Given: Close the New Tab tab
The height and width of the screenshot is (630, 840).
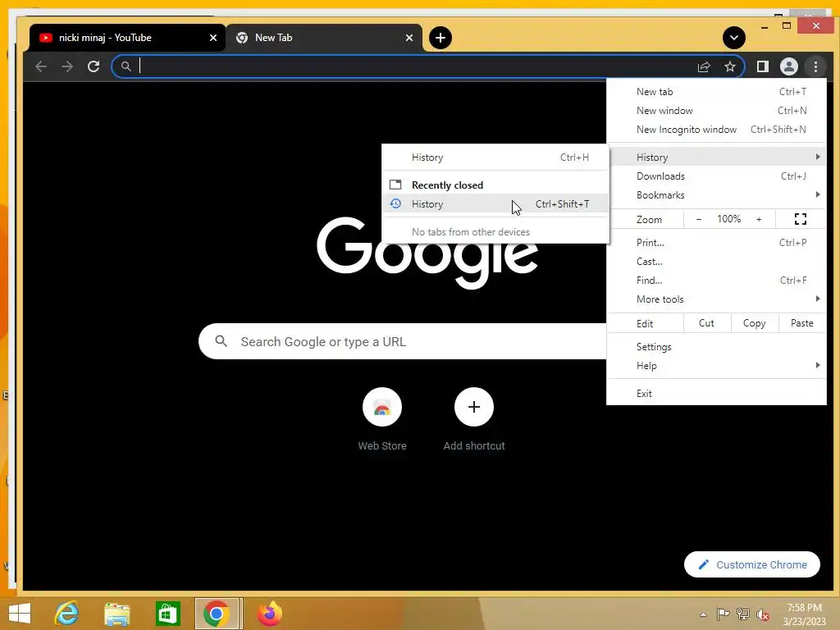Looking at the screenshot, I should [x=409, y=38].
